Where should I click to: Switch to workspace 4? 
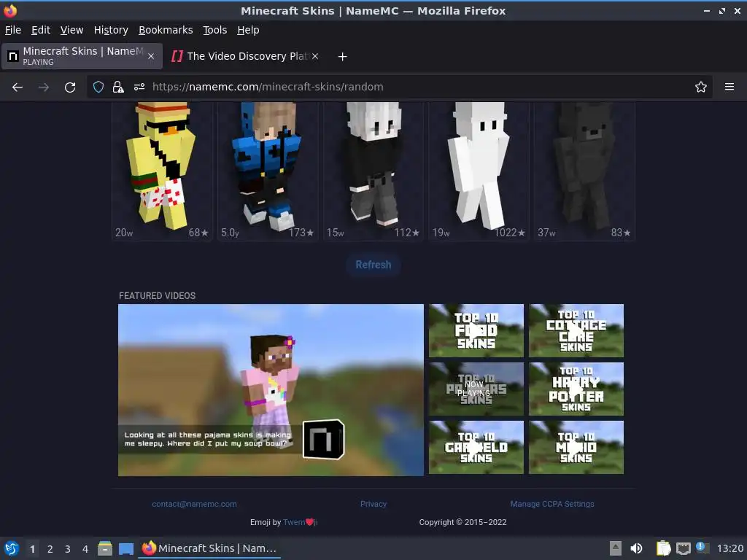pos(85,549)
